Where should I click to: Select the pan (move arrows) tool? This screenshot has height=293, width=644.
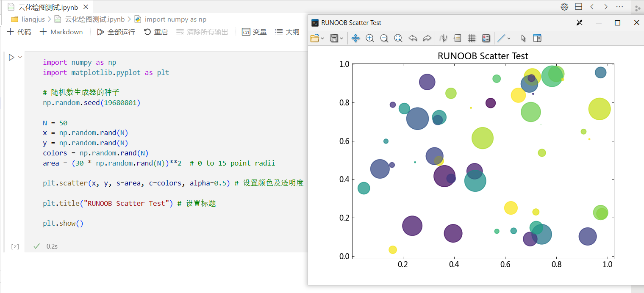355,39
